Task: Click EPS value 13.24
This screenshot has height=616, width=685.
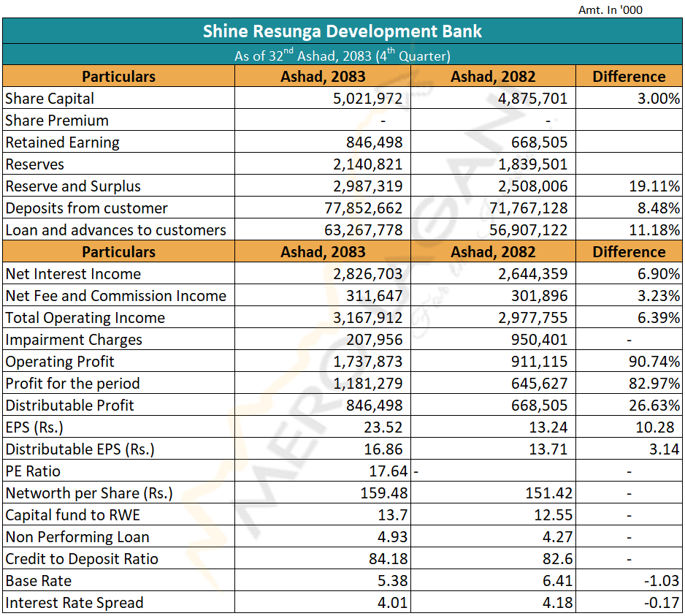Action: click(548, 427)
